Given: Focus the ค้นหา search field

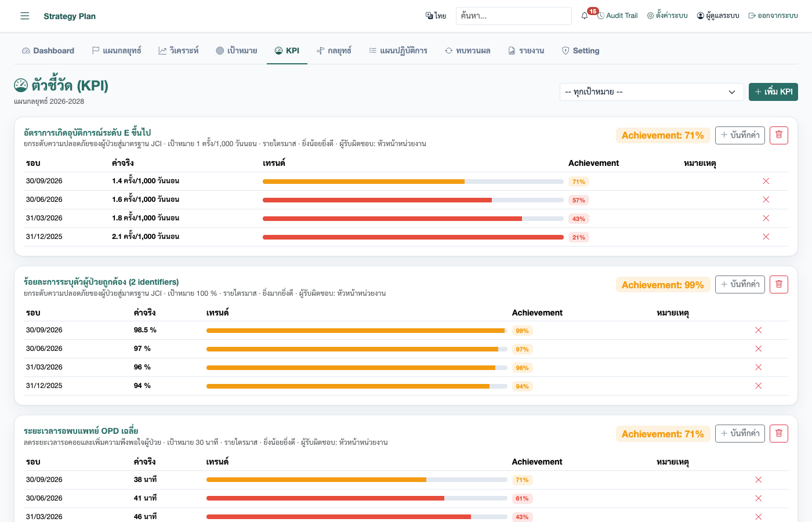Looking at the screenshot, I should [514, 16].
